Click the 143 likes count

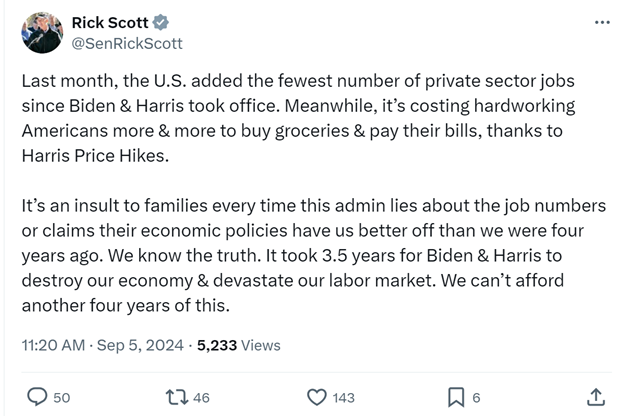point(343,398)
